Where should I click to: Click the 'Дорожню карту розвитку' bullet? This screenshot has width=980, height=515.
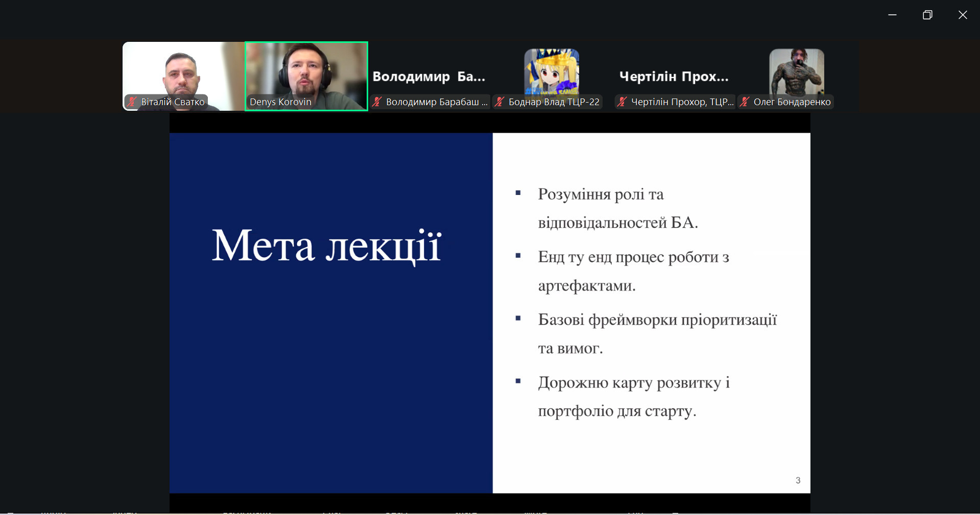633,396
